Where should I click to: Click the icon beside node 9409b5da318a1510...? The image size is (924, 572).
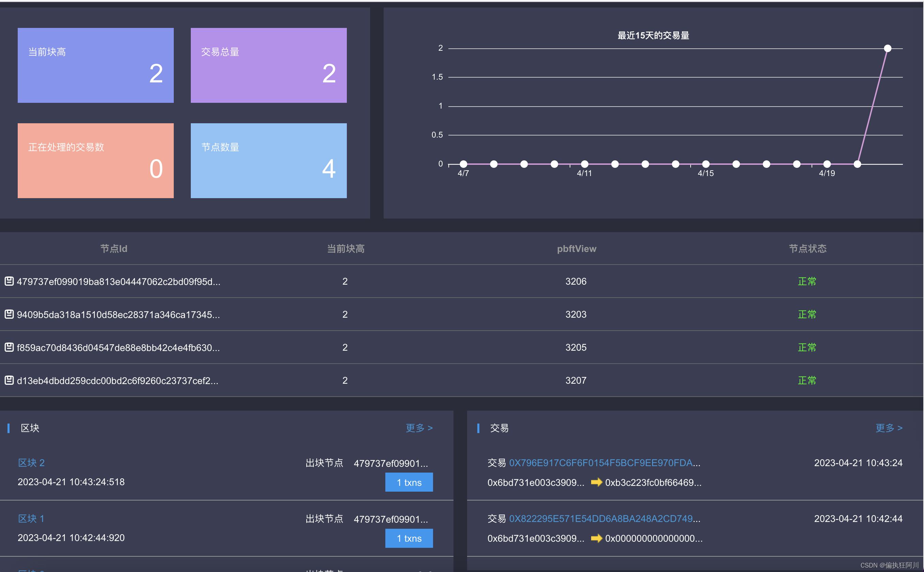(9, 314)
